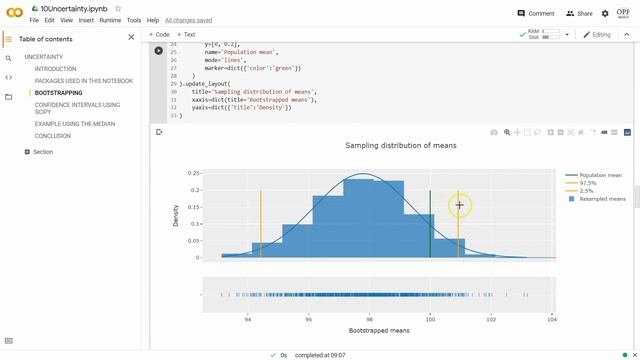Click the Zoom in plot button
640x360 pixels.
pyautogui.click(x=551, y=132)
